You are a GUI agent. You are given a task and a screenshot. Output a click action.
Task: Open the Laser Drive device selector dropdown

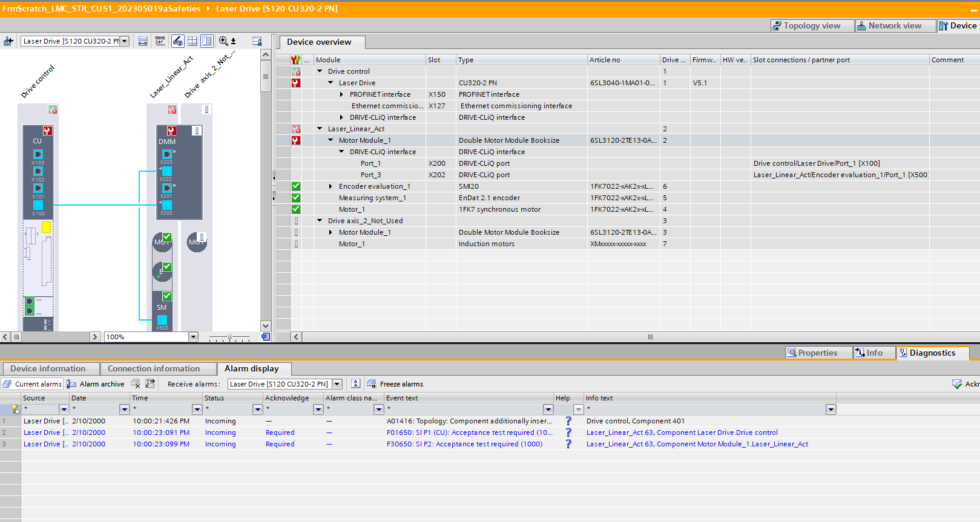[x=124, y=41]
